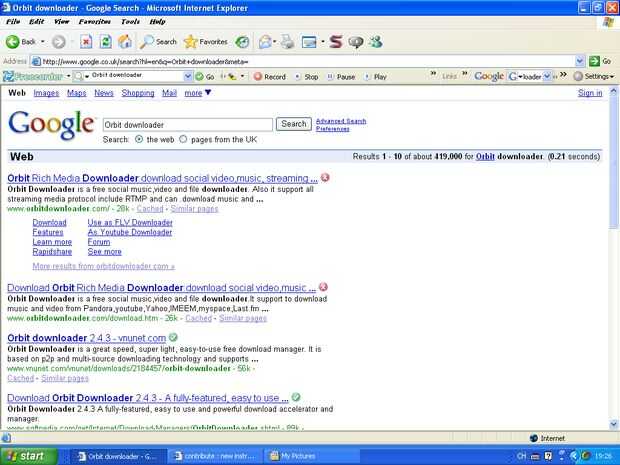Viewport: 620px width, 465px height.
Task: Expand Google toolbar search dropdown arrow
Action: coord(547,76)
